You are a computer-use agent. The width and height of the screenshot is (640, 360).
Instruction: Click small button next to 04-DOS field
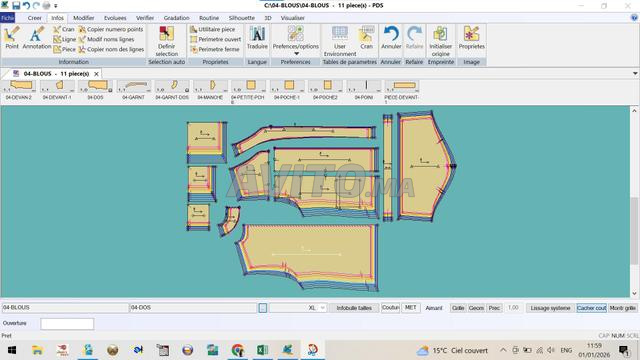click(262, 308)
